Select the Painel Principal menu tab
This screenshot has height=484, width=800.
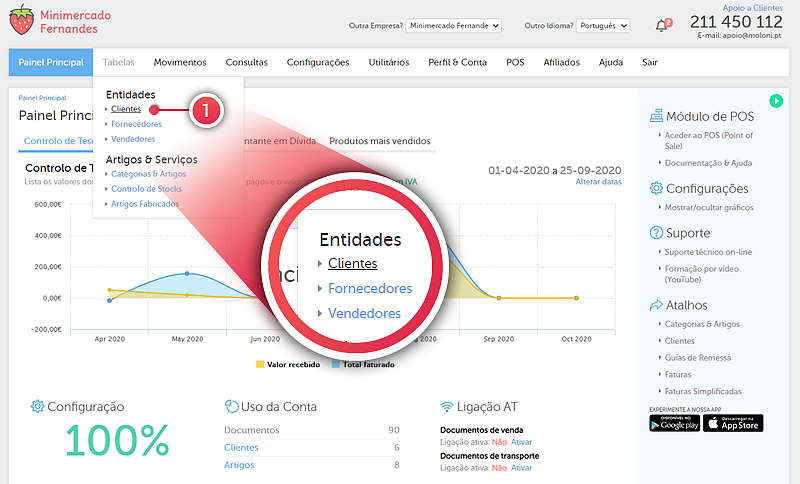[51, 62]
